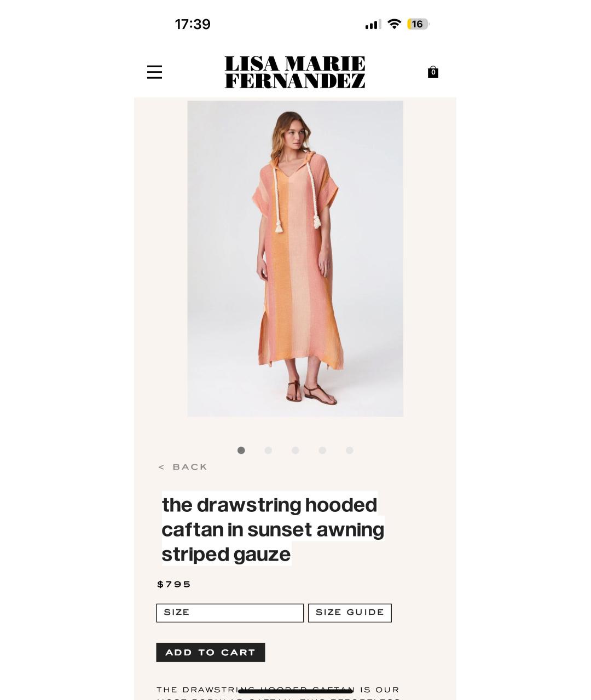Add the caftan to cart
Viewport: 591px width, 700px height.
[211, 652]
